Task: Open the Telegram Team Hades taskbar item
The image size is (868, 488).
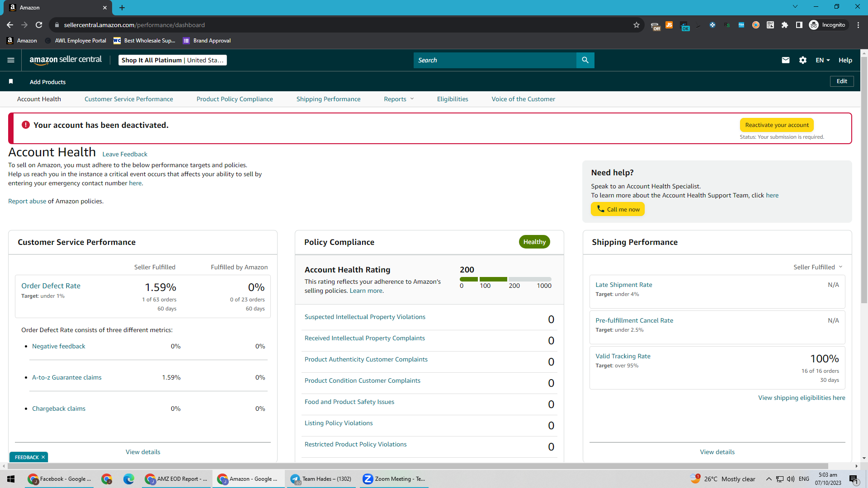Action: (321, 479)
